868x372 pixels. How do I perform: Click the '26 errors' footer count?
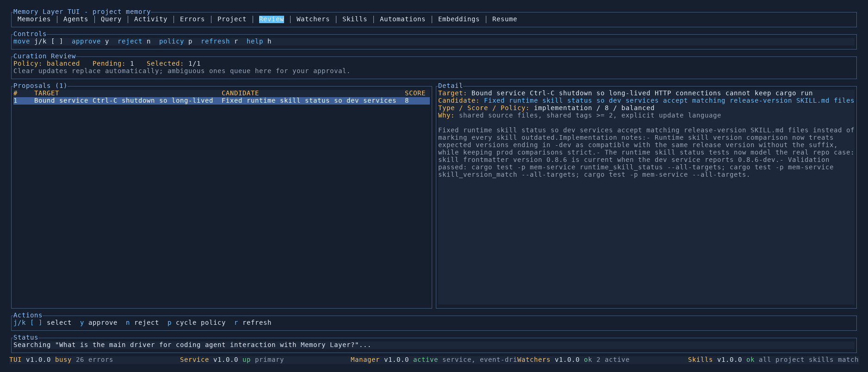[94, 360]
